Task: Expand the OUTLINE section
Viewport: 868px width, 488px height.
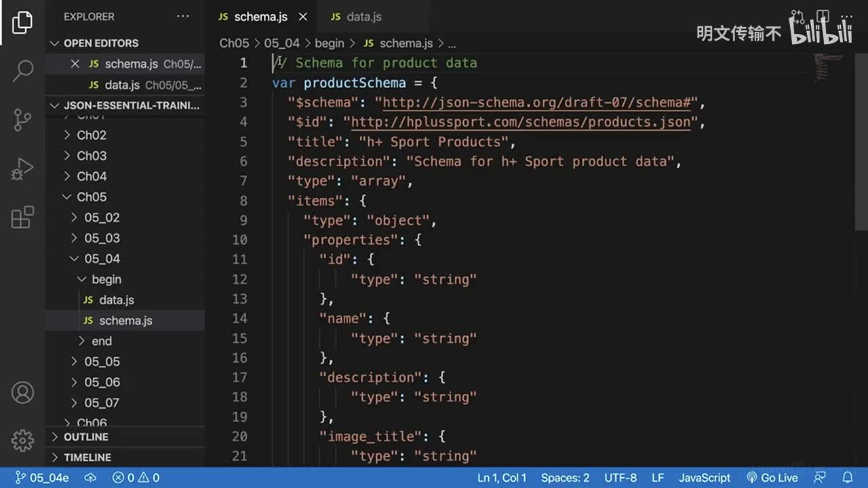Action: 125,437
